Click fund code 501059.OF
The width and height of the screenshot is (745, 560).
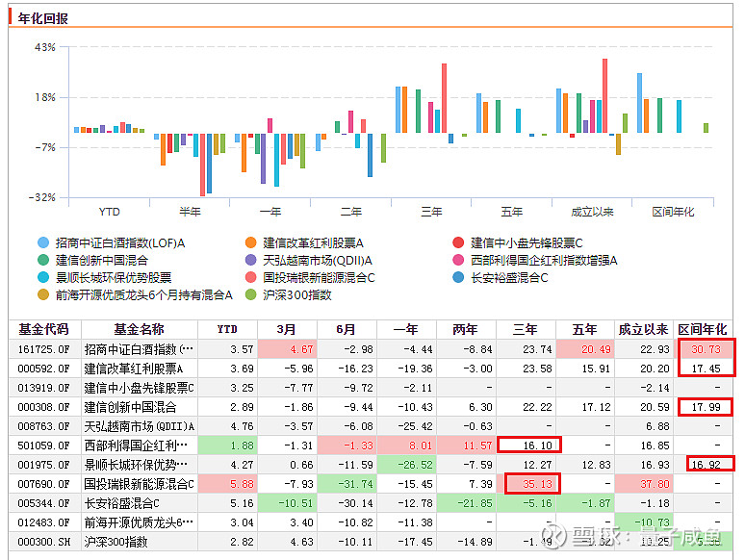pyautogui.click(x=43, y=445)
